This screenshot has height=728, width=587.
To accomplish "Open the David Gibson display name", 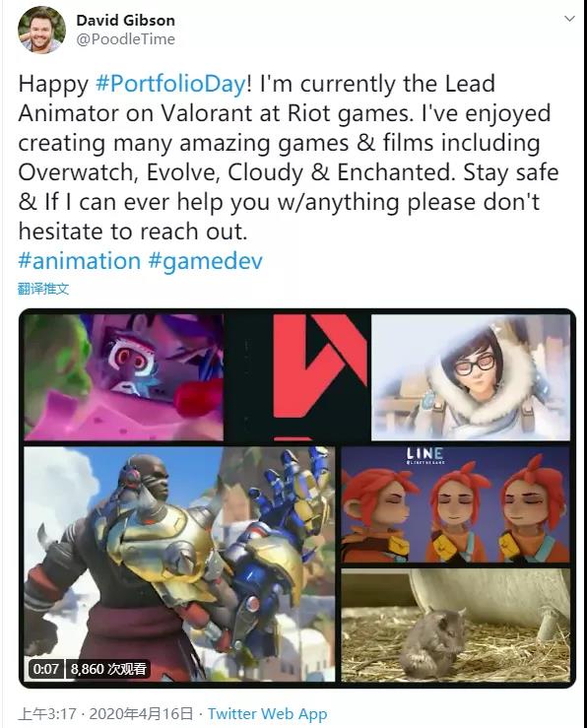I will (125, 20).
